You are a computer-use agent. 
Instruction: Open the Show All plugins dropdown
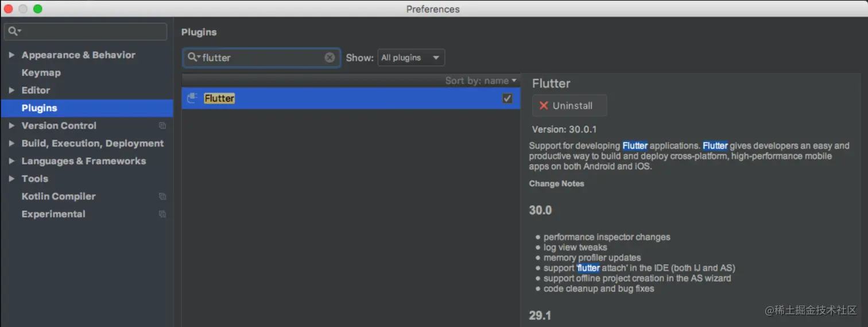click(x=410, y=57)
